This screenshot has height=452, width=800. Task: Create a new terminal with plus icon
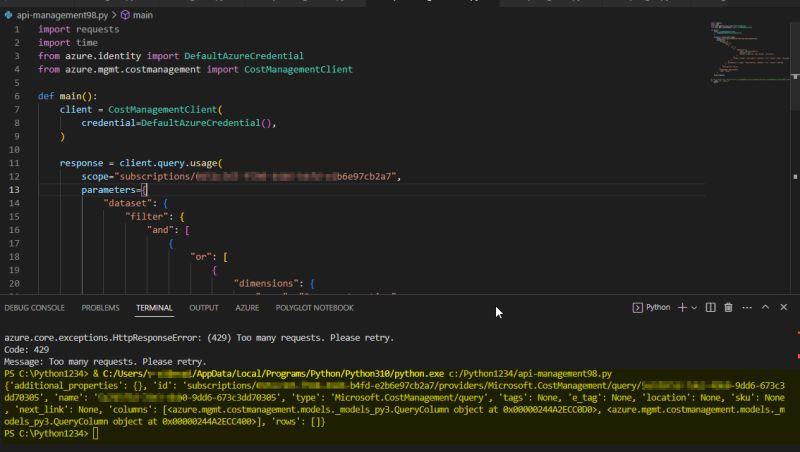coord(682,308)
